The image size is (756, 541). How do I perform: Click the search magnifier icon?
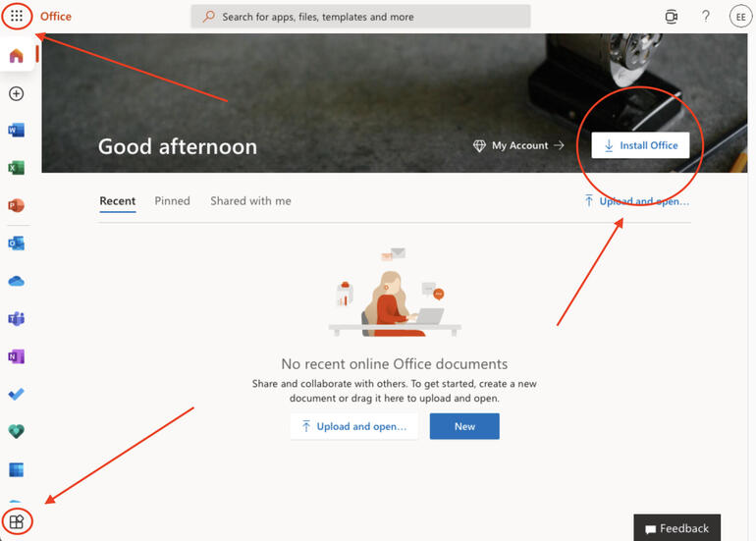coord(209,17)
